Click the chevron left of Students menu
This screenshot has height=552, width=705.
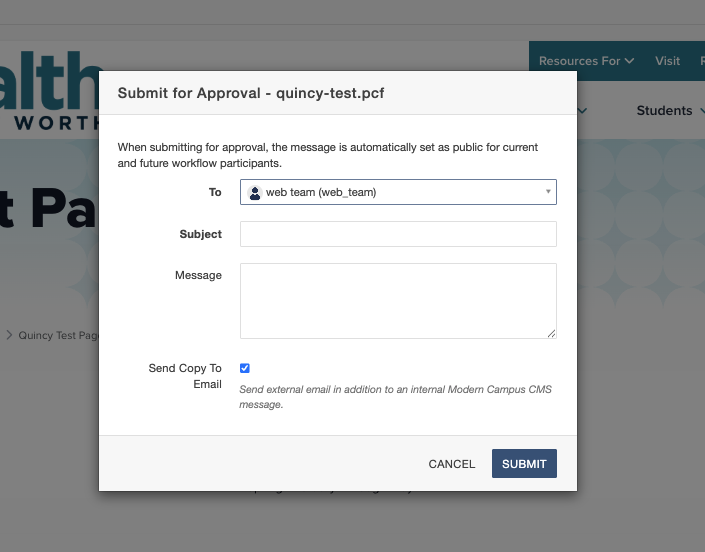point(583,111)
